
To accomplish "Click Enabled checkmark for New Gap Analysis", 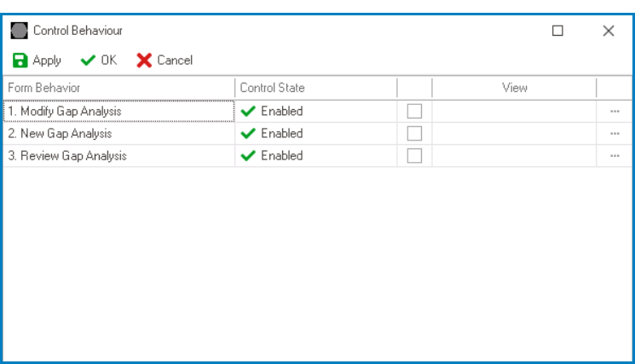I will click(x=249, y=134).
